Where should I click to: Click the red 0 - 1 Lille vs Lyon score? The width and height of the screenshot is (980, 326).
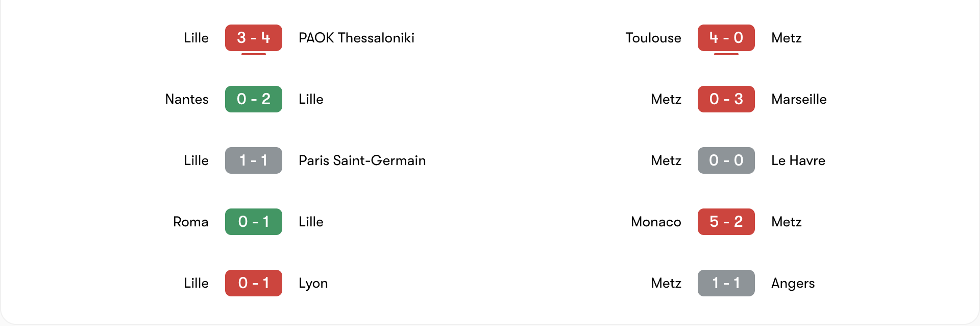253,283
